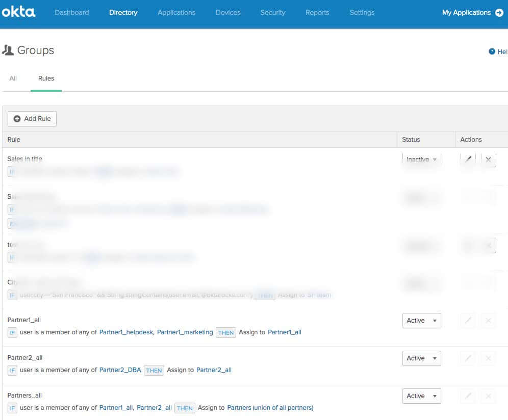Viewport: 508px width, 420px height.
Task: Edit the Sales in title rule
Action: [x=468, y=160]
